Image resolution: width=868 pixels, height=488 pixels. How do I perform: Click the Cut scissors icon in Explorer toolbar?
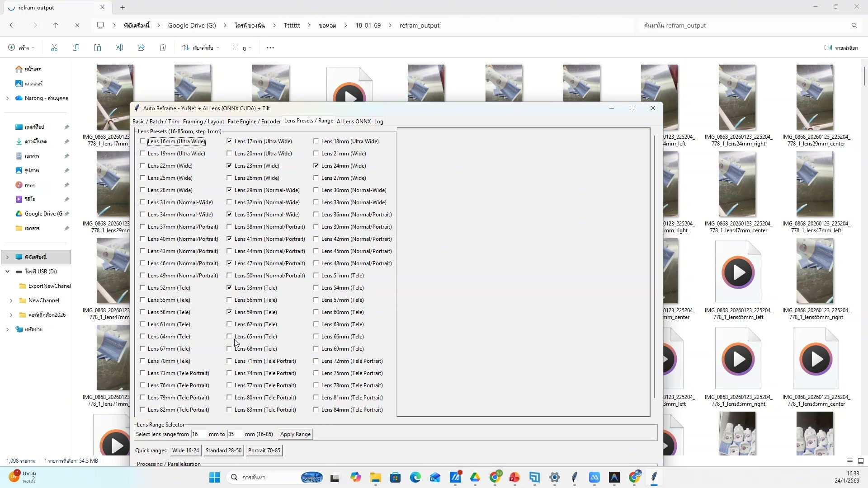point(54,47)
